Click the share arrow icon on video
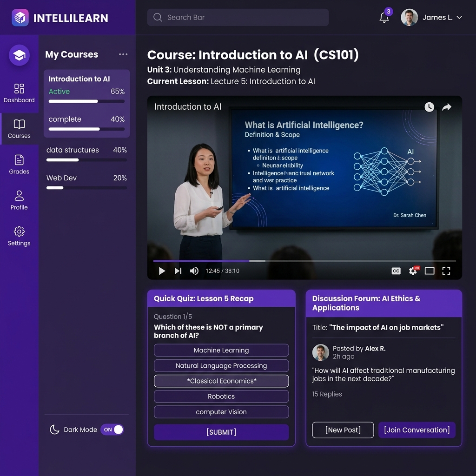The width and height of the screenshot is (476, 476). click(447, 107)
